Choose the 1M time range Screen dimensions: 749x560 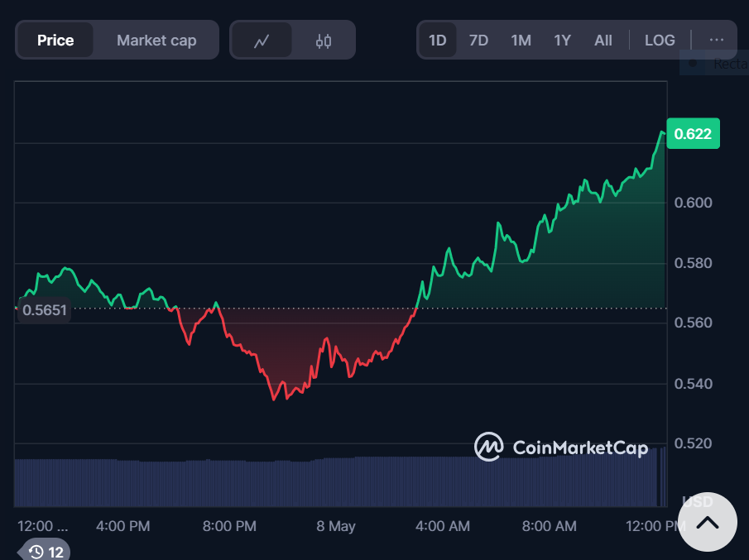point(521,40)
